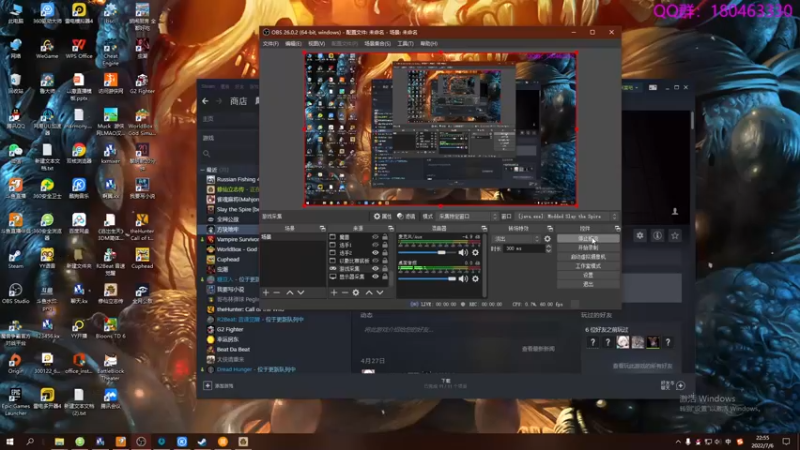Viewport: 800px width, 450px height.
Task: Open source 滤镜 filters from source toolbar
Action: pyautogui.click(x=406, y=216)
